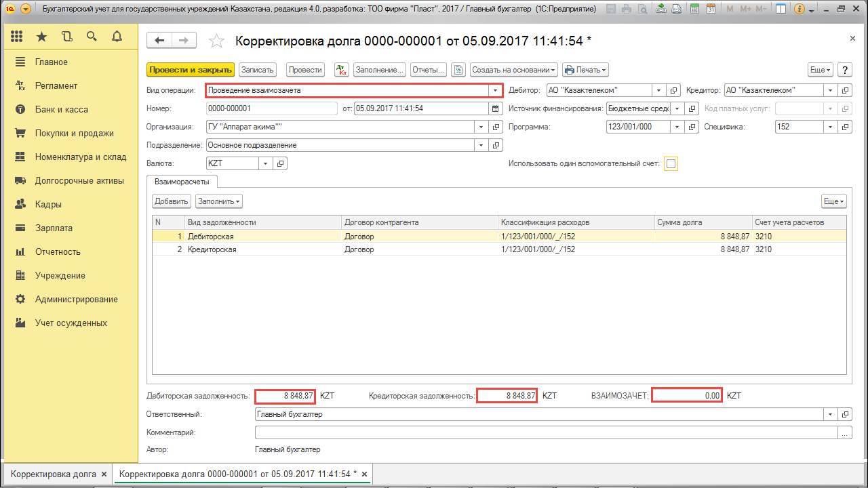Enable 'Использовать один вспомогательный счет' checkbox
Image resolution: width=868 pixels, height=488 pixels.
click(x=671, y=163)
